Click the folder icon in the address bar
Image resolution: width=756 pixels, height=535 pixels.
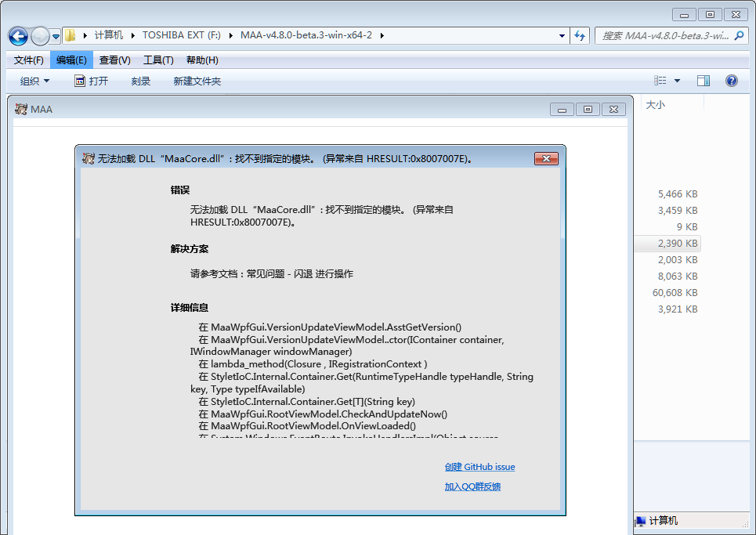tap(69, 35)
